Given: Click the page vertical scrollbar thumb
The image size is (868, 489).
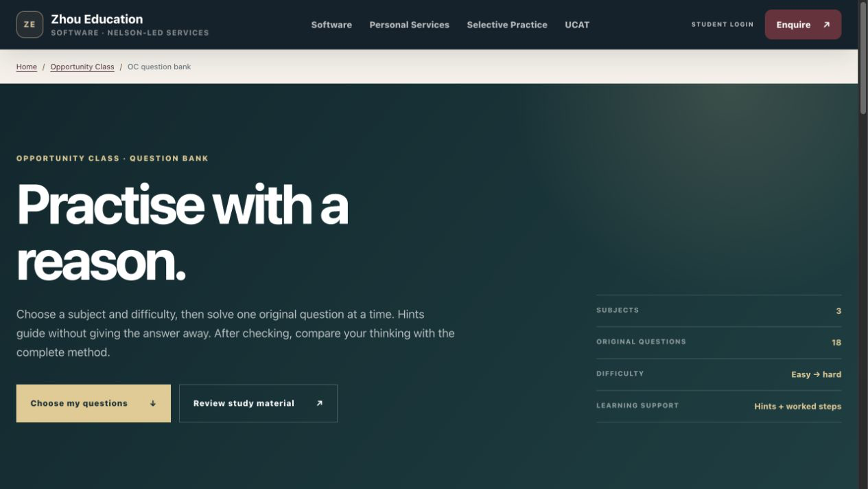Looking at the screenshot, I should (x=863, y=58).
